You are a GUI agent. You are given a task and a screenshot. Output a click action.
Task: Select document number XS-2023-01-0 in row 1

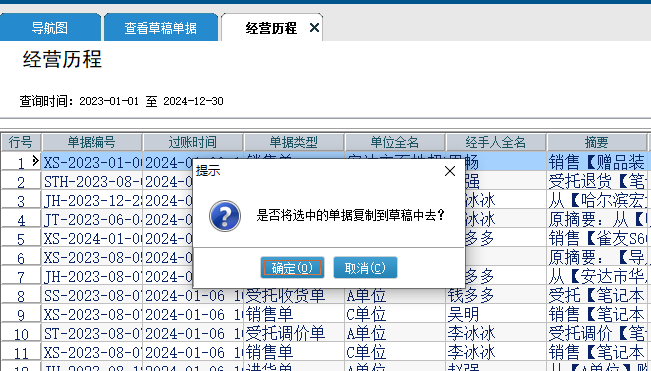coord(92,161)
